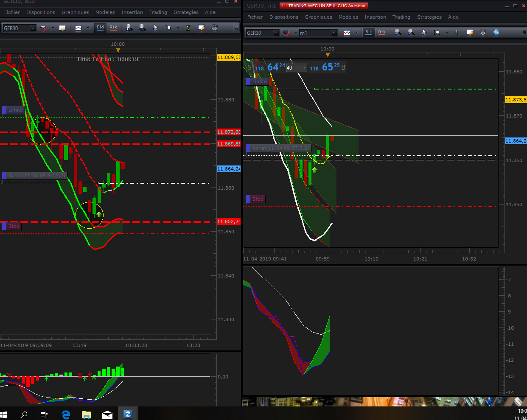Select zoom-in magnifier in m1 window toolbar
Viewport: 527px width, 420px height.
(398, 33)
